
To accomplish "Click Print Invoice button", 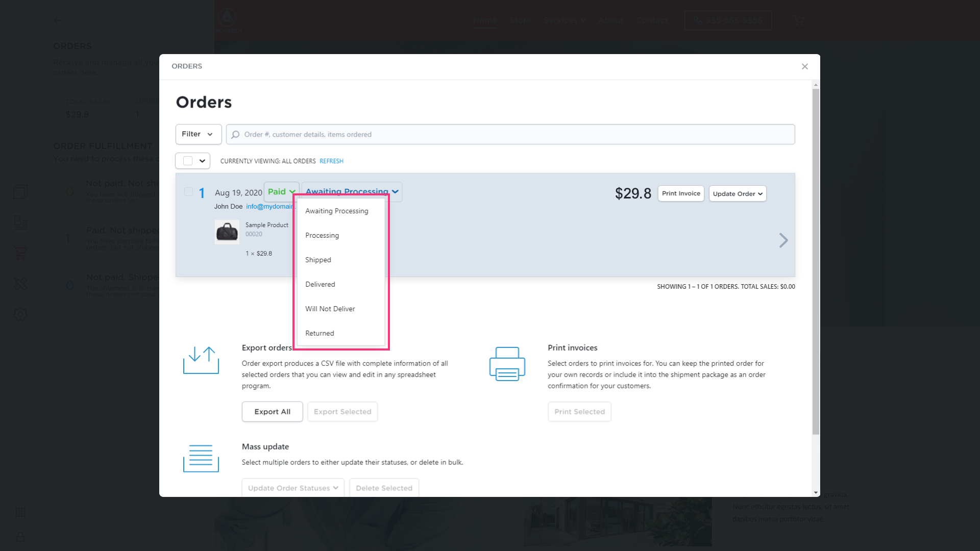I will pos(681,193).
